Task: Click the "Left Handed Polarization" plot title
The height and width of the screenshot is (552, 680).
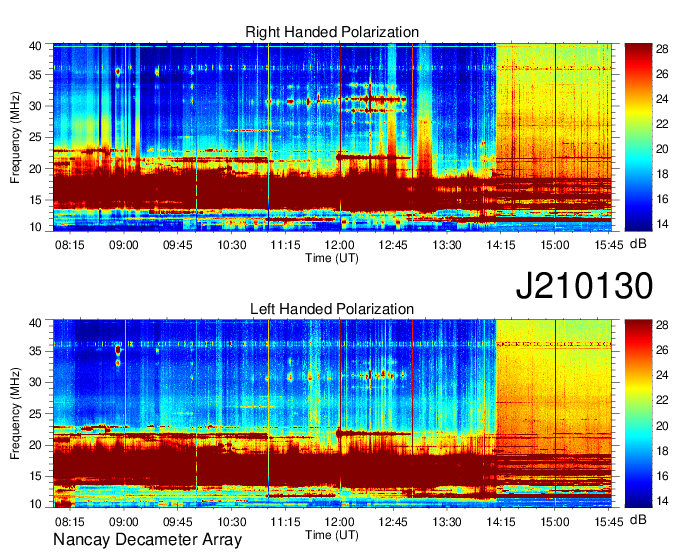Action: point(332,309)
